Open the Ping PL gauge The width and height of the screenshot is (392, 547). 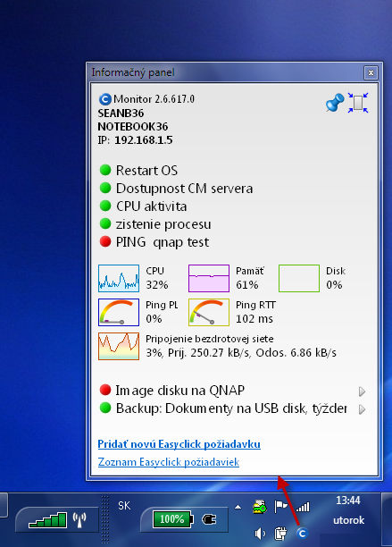[x=119, y=312]
